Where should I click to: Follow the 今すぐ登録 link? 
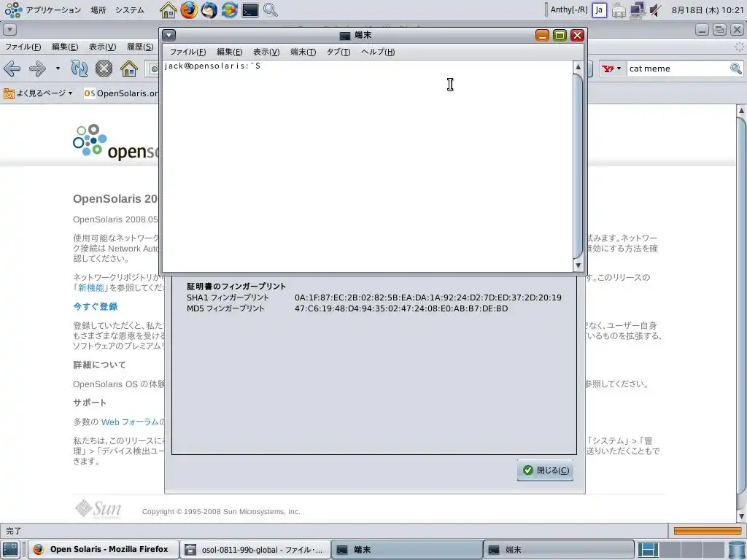pos(96,307)
